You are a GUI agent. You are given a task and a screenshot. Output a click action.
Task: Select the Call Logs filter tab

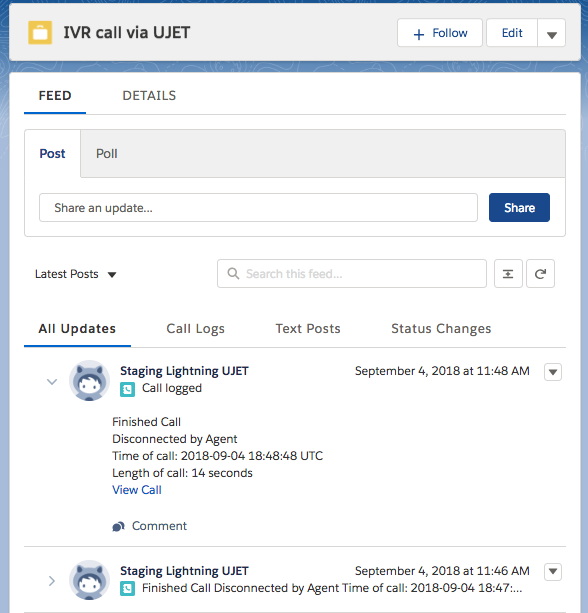coord(195,329)
